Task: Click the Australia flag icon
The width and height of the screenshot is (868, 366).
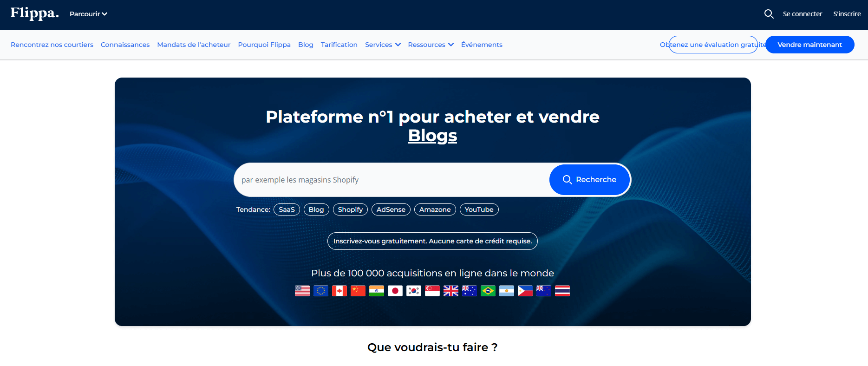Action: coord(470,291)
